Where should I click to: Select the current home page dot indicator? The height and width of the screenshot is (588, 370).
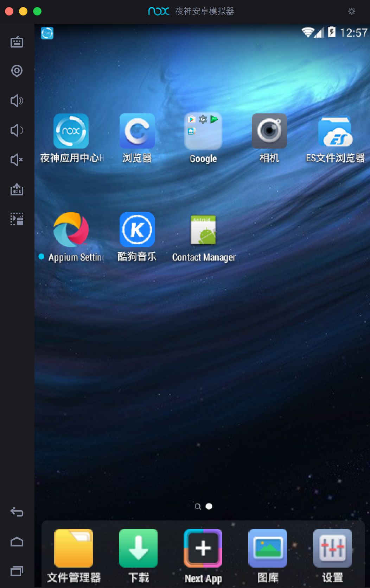pyautogui.click(x=209, y=506)
